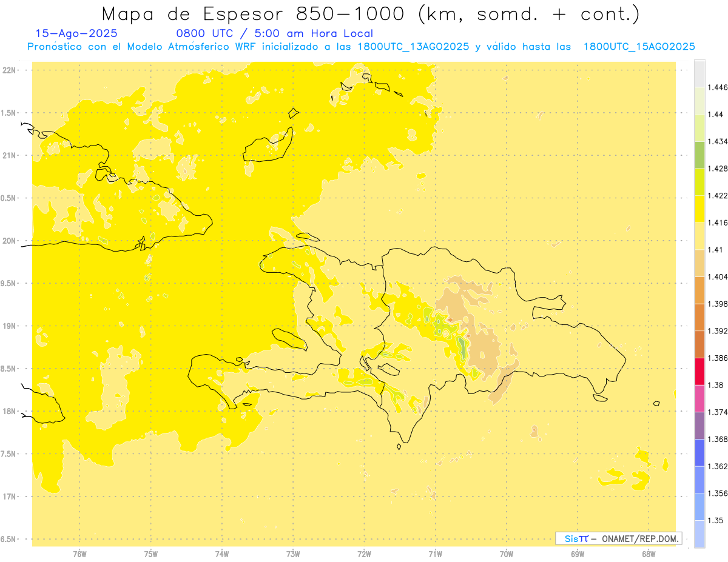This screenshot has width=728, height=562.
Task: Click the legend value 1.35
Action: tap(716, 521)
